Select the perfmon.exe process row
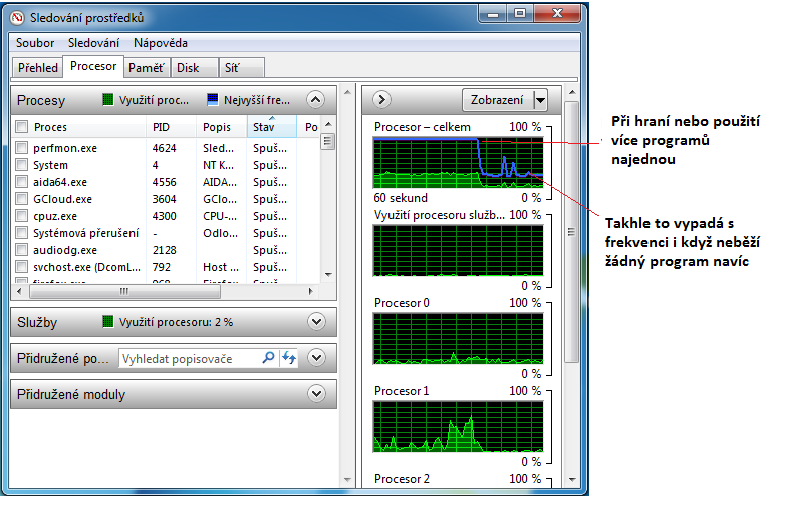 (x=166, y=148)
